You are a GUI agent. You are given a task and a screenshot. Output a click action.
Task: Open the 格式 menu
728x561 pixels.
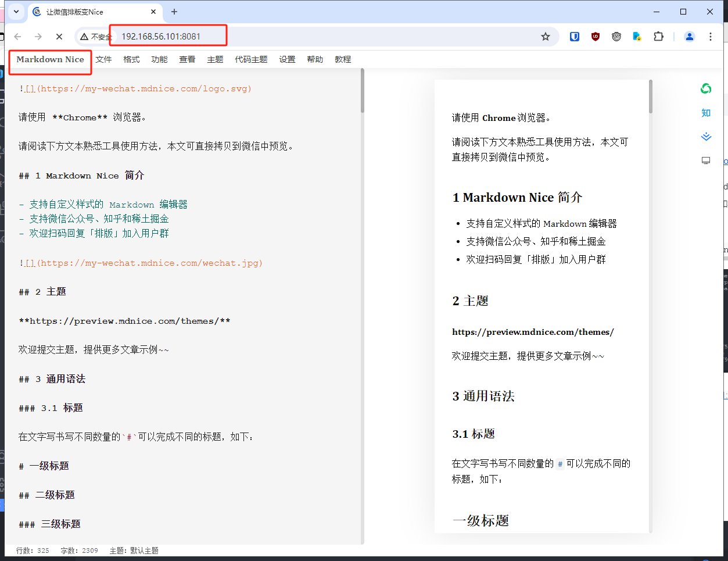[x=132, y=59]
